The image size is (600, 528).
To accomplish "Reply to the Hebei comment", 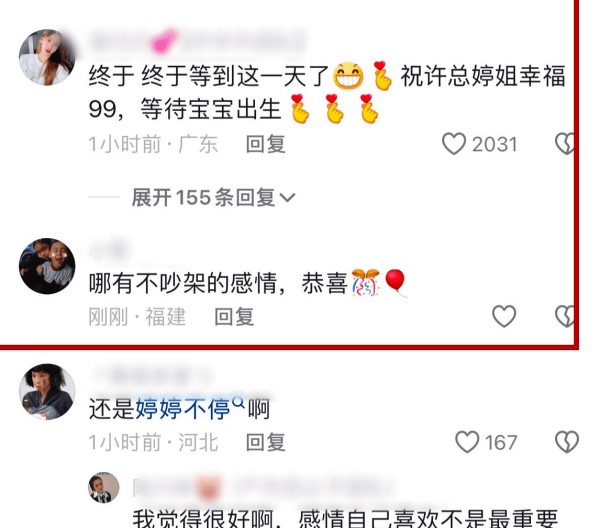I will pos(266,443).
